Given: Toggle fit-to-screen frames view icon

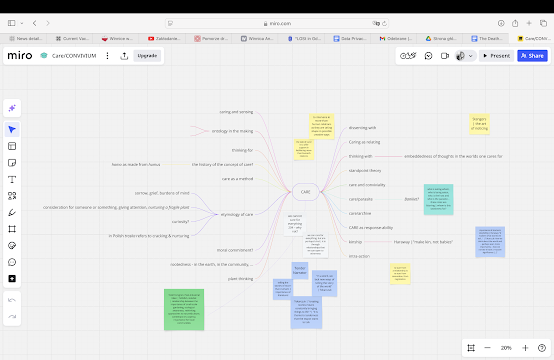Looking at the screenshot, I should (471, 348).
